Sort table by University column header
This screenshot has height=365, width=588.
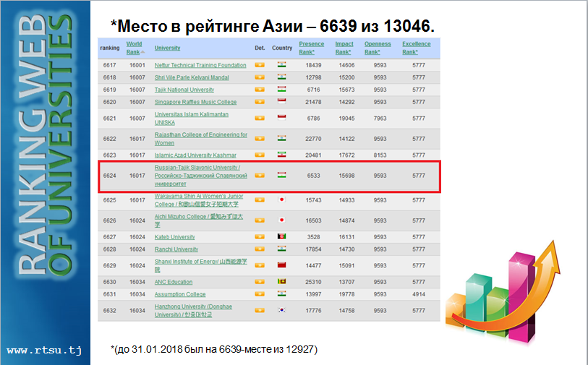[x=167, y=48]
